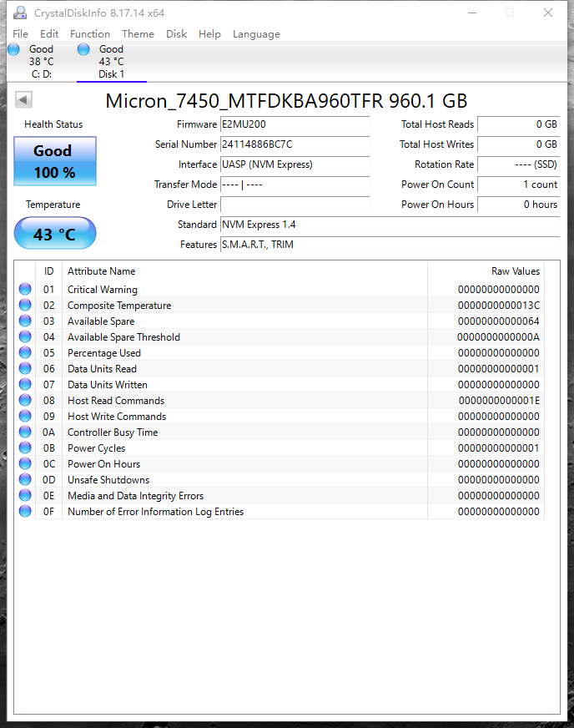Click status orb beside Critical Warning
Image resolution: width=574 pixels, height=728 pixels.
(25, 289)
